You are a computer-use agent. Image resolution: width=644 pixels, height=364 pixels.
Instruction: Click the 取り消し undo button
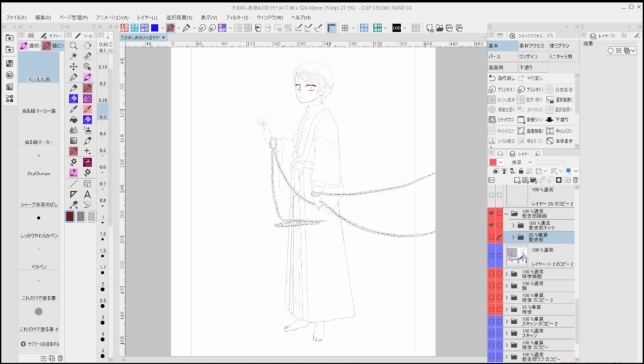point(502,78)
